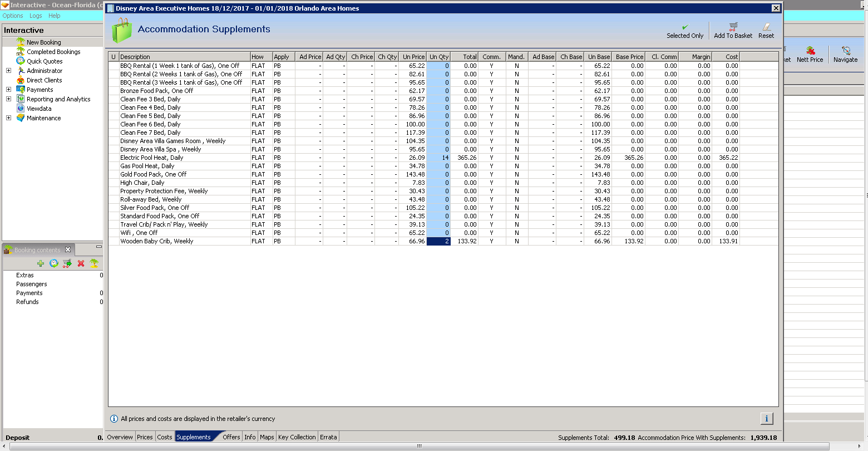Click the Navigate compass icon in background window

846,51
